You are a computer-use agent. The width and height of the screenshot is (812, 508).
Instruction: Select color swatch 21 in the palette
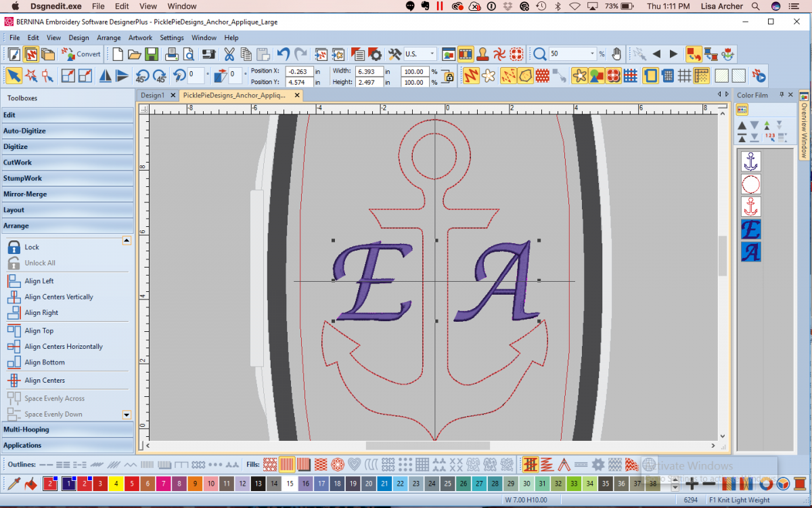point(384,484)
